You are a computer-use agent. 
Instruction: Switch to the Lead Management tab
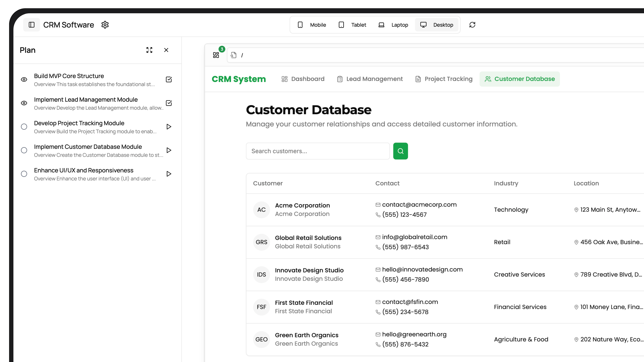pos(370,79)
